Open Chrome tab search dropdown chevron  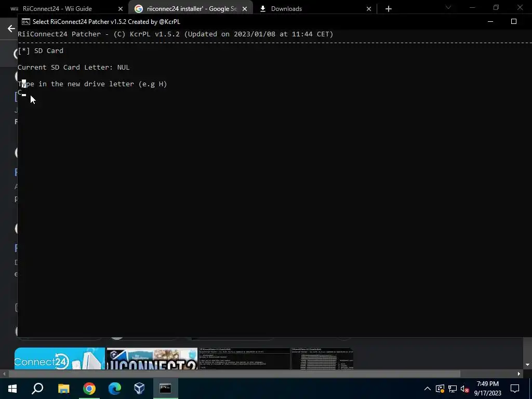coord(448,7)
